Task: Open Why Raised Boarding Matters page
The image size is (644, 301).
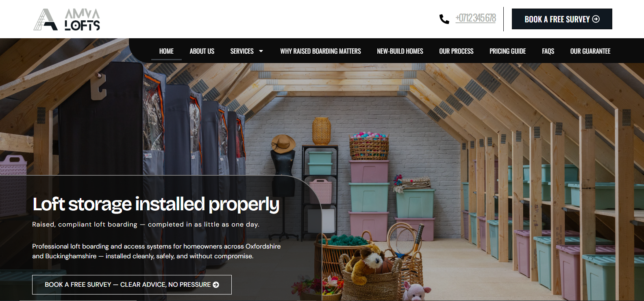Action: pyautogui.click(x=320, y=51)
